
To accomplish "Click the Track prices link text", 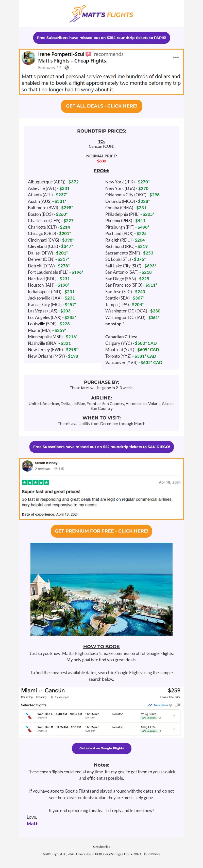I will [161, 705].
